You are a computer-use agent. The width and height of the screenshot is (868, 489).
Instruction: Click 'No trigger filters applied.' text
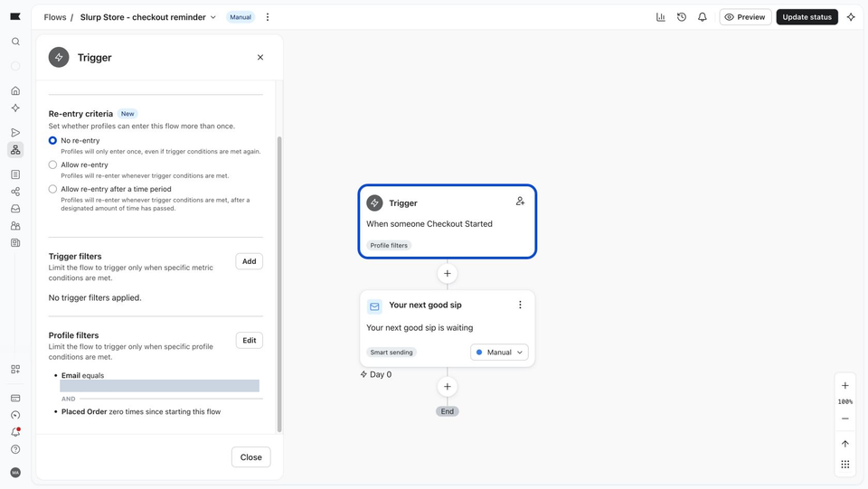[95, 297]
